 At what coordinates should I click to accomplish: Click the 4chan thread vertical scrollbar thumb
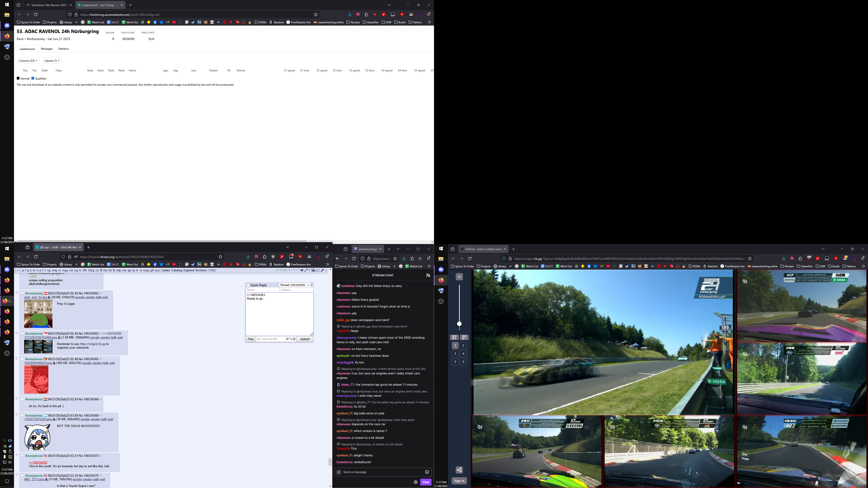click(330, 462)
